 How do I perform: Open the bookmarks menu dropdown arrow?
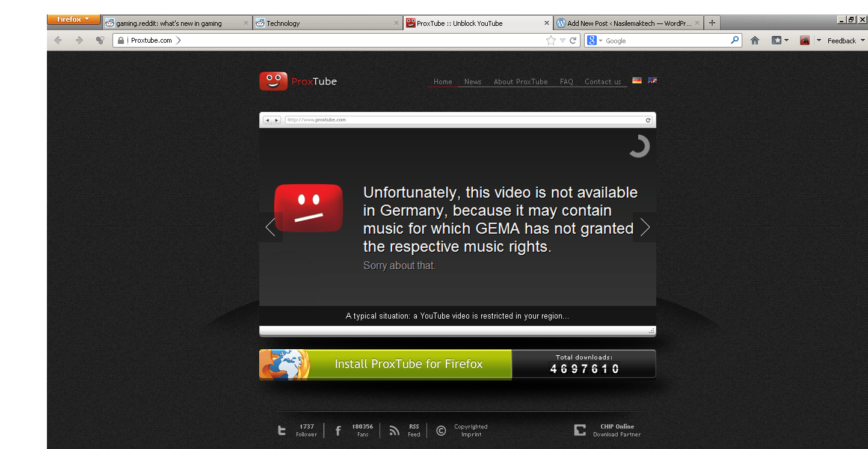[786, 40]
